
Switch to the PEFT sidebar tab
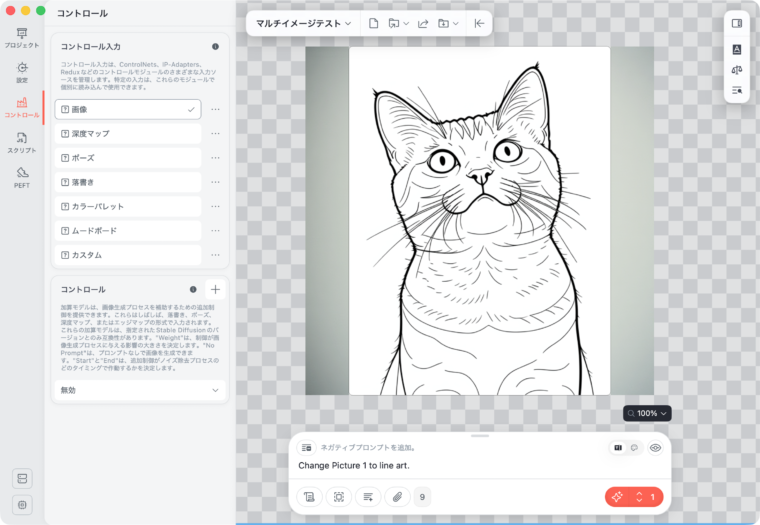point(22,176)
